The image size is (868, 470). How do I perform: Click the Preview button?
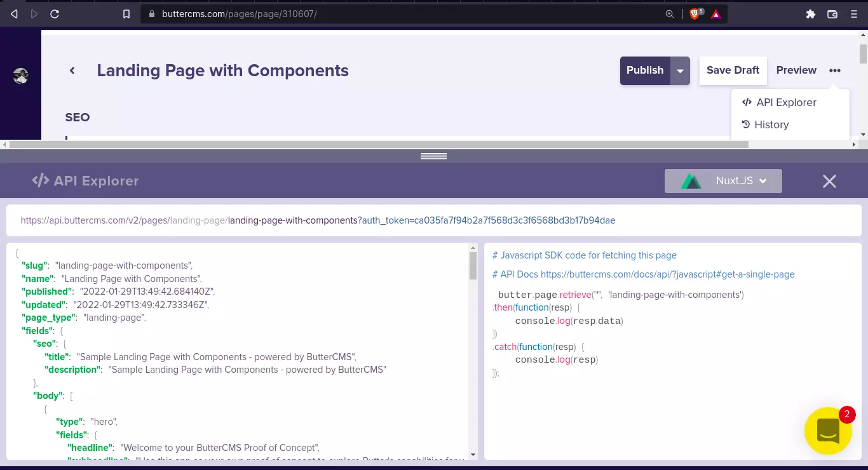point(796,70)
